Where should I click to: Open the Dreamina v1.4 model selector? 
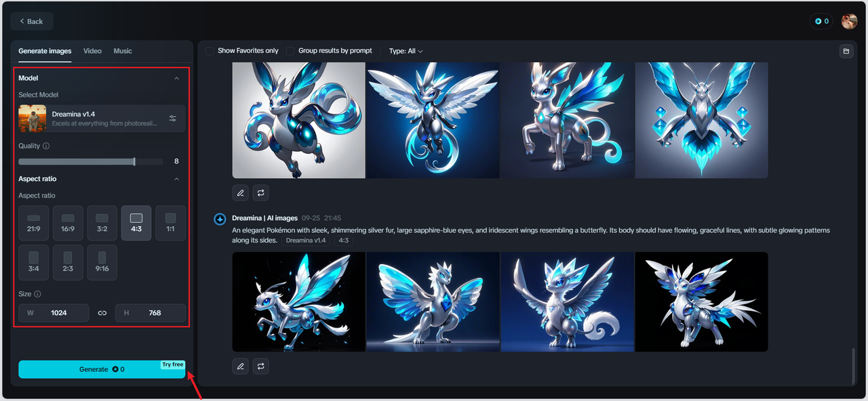click(102, 119)
